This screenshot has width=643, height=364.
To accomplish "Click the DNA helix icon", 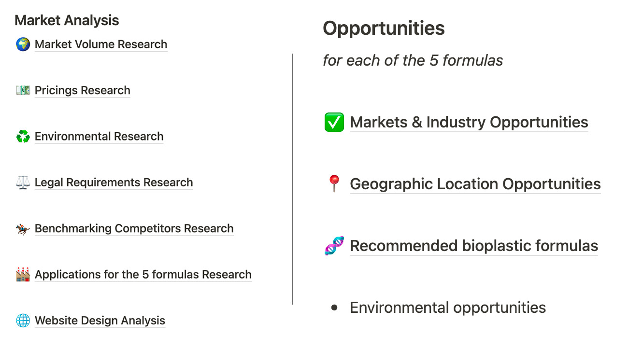I will tap(334, 246).
